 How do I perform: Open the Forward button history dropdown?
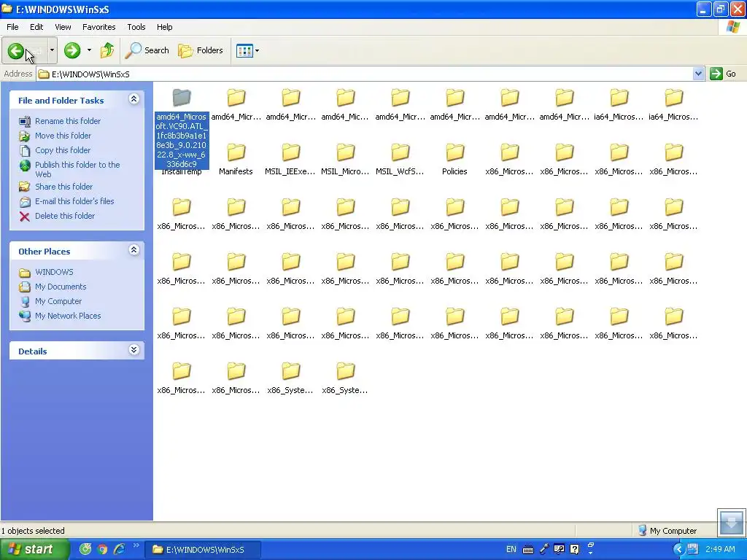pyautogui.click(x=89, y=50)
